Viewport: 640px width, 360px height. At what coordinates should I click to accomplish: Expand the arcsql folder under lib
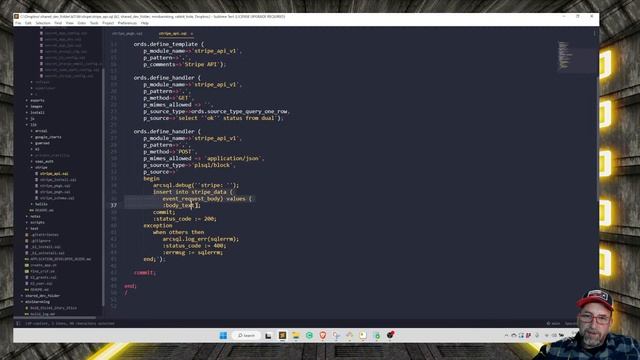(x=41, y=131)
